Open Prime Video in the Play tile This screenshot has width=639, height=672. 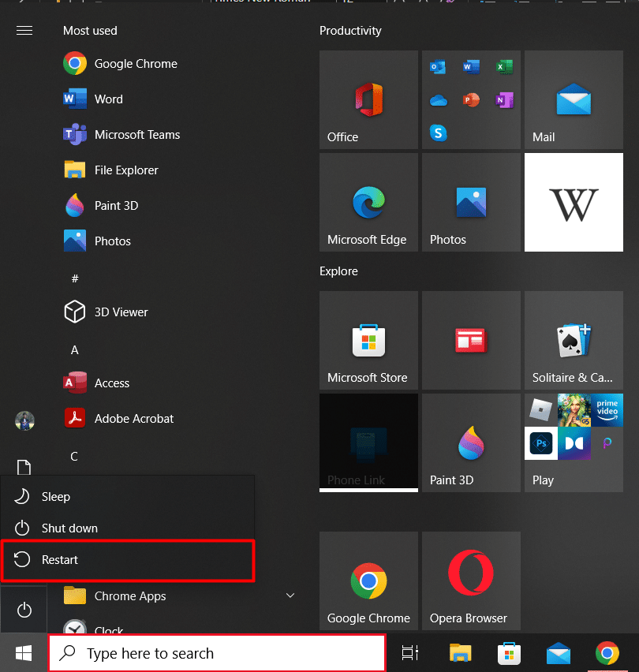click(x=607, y=410)
